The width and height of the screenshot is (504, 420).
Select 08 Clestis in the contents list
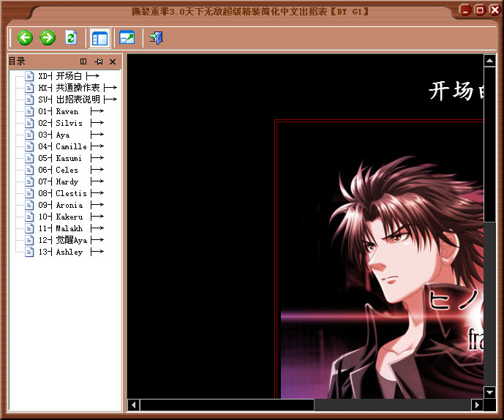[71, 193]
